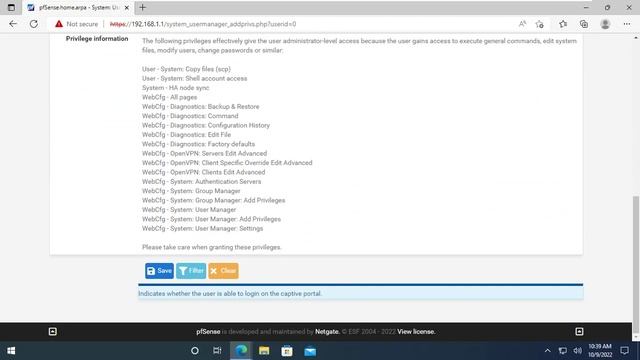
Task: Click 'WebCfg - All pages' text
Action: point(169,97)
